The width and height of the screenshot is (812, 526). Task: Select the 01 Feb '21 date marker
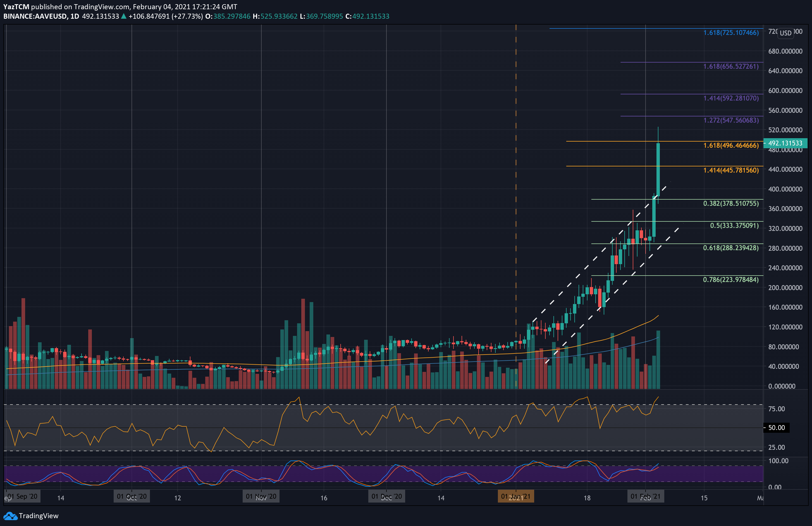point(645,496)
